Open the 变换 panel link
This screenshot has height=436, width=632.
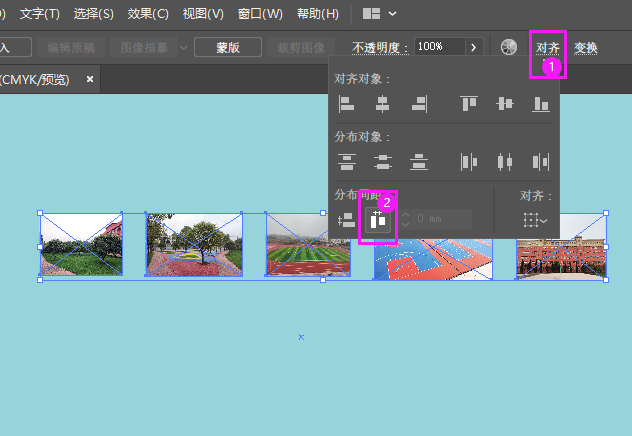[x=585, y=48]
